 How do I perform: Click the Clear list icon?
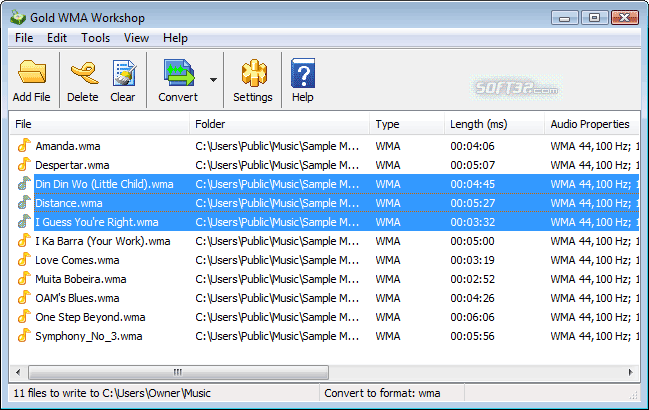[x=124, y=73]
